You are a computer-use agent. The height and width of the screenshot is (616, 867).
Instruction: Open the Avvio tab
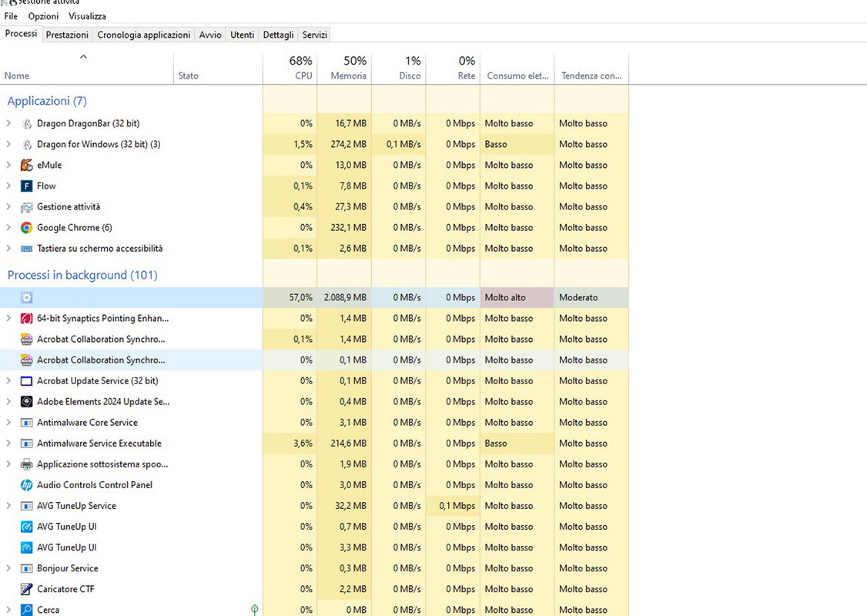click(x=210, y=35)
